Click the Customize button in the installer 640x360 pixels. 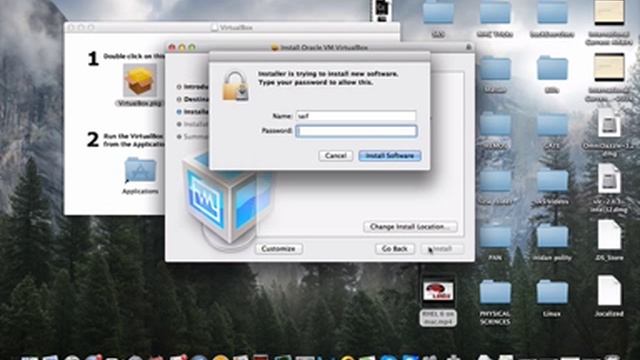pyautogui.click(x=279, y=249)
